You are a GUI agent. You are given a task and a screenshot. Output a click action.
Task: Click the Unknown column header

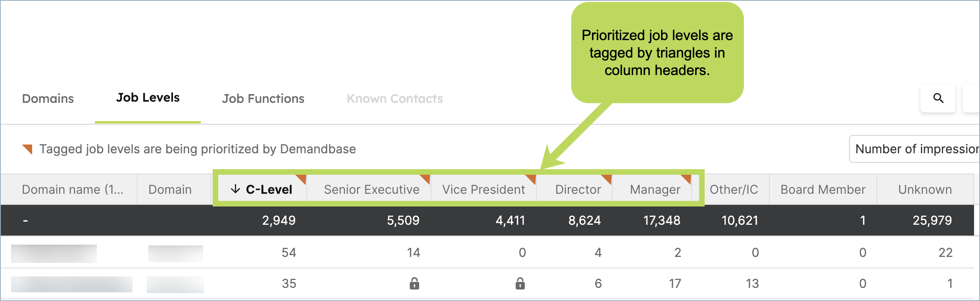tap(925, 189)
